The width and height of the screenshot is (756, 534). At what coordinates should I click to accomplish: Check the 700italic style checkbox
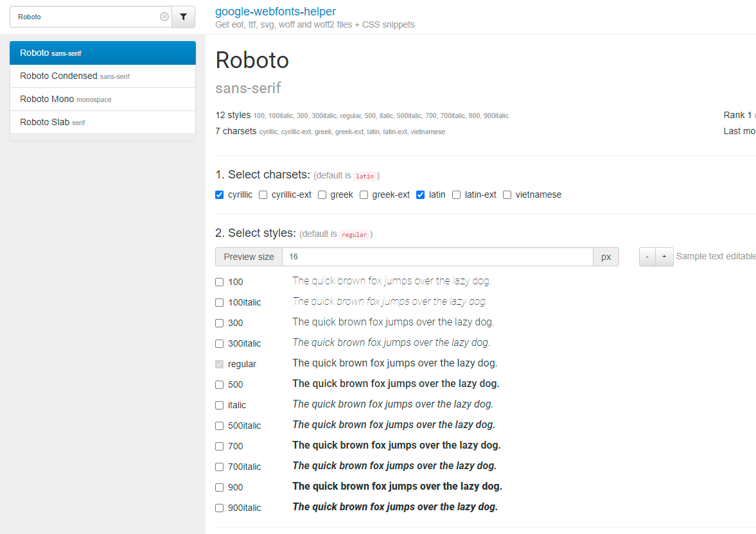coord(220,467)
